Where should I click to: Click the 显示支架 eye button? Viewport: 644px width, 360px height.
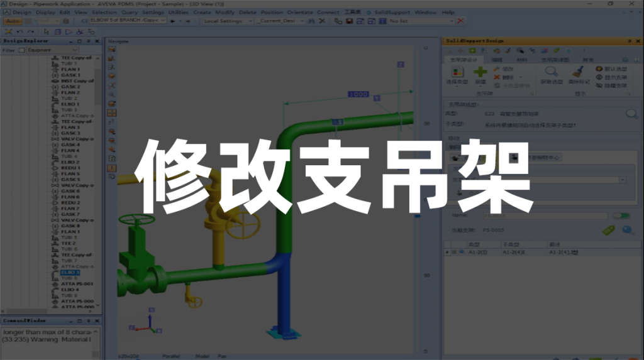(x=611, y=77)
